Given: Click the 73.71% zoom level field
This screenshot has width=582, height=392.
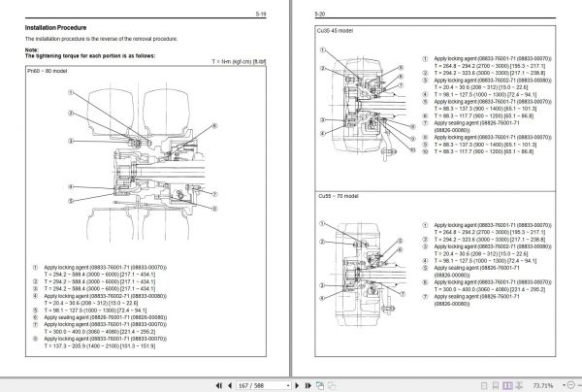Looking at the screenshot, I should pyautogui.click(x=543, y=385).
